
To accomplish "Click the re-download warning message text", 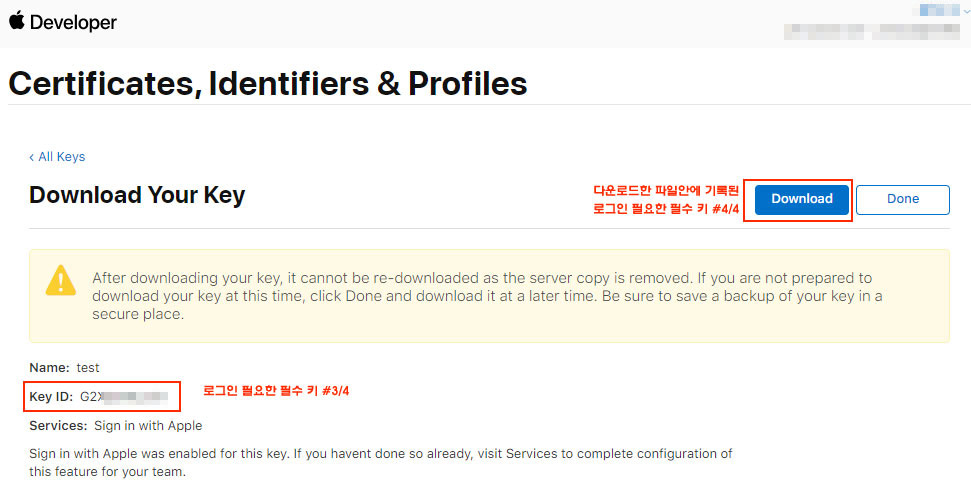I will point(487,296).
